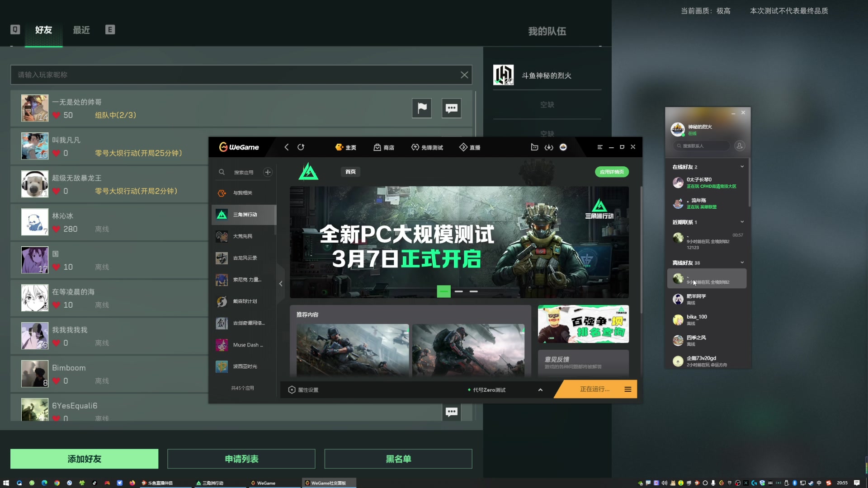The height and width of the screenshot is (488, 868).
Task: Open WeGame download manager icon
Action: tap(549, 147)
